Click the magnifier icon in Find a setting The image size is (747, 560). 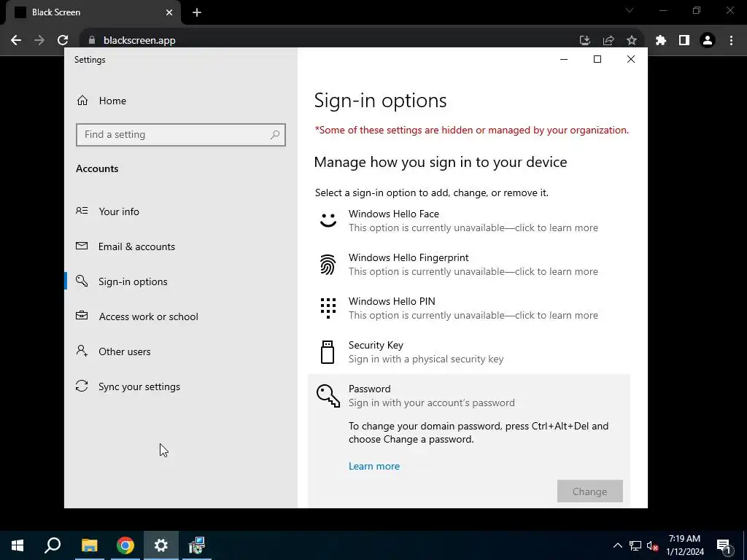[275, 135]
